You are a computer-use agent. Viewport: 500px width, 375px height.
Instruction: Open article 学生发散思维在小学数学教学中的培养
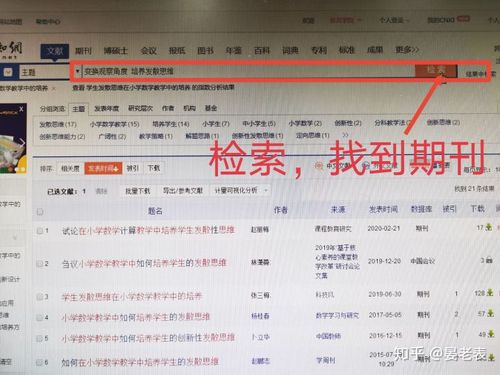[x=132, y=296]
